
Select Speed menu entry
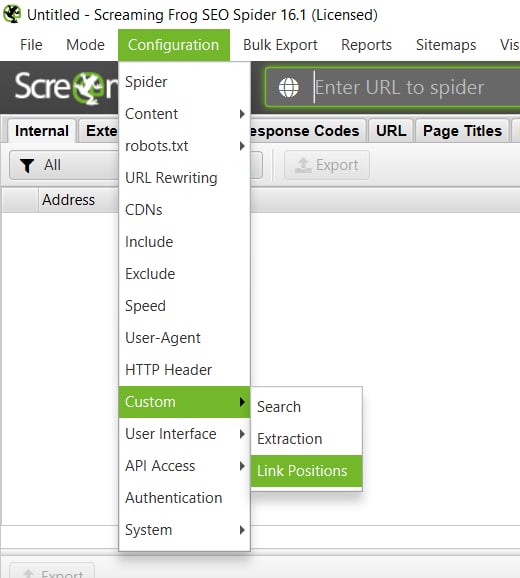point(184,306)
